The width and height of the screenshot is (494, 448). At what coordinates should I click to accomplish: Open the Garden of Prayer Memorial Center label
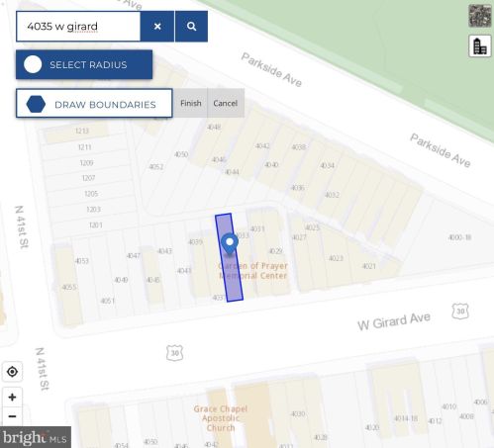click(x=253, y=271)
